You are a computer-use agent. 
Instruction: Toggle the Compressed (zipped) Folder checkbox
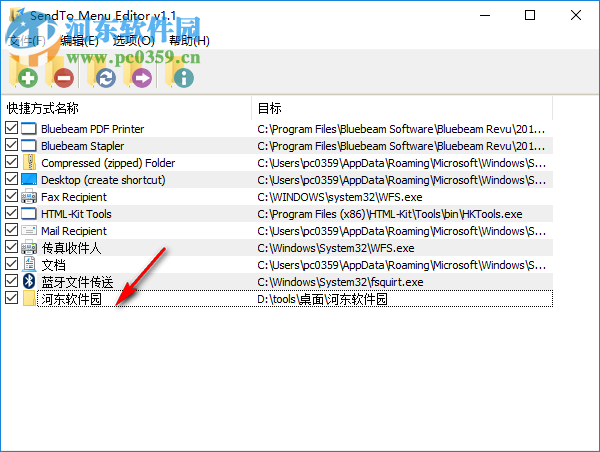tap(11, 162)
